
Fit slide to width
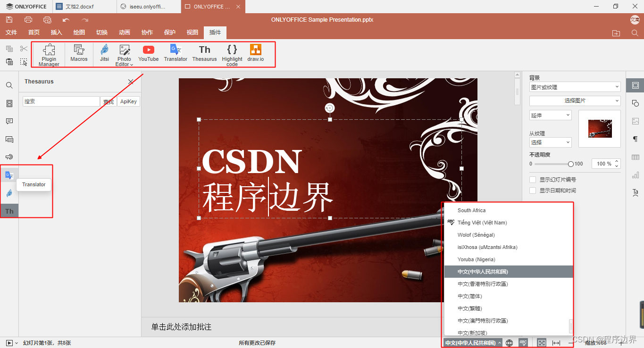[x=556, y=343]
